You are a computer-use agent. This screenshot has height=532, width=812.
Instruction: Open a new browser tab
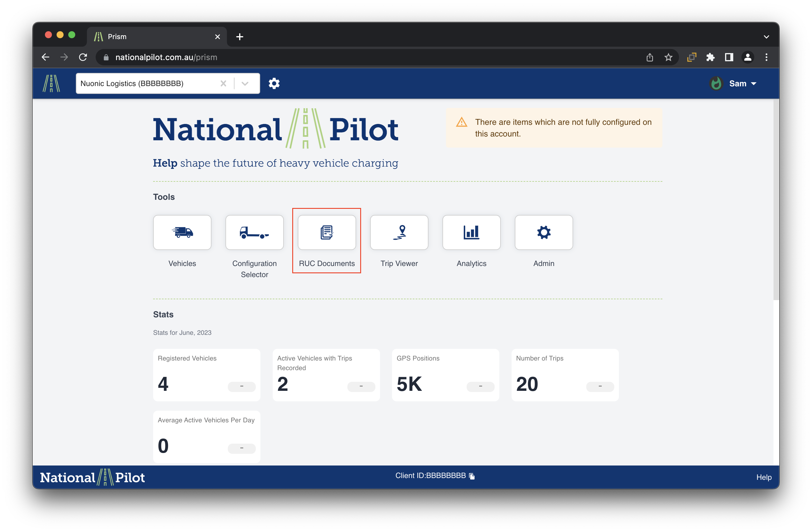click(x=239, y=36)
